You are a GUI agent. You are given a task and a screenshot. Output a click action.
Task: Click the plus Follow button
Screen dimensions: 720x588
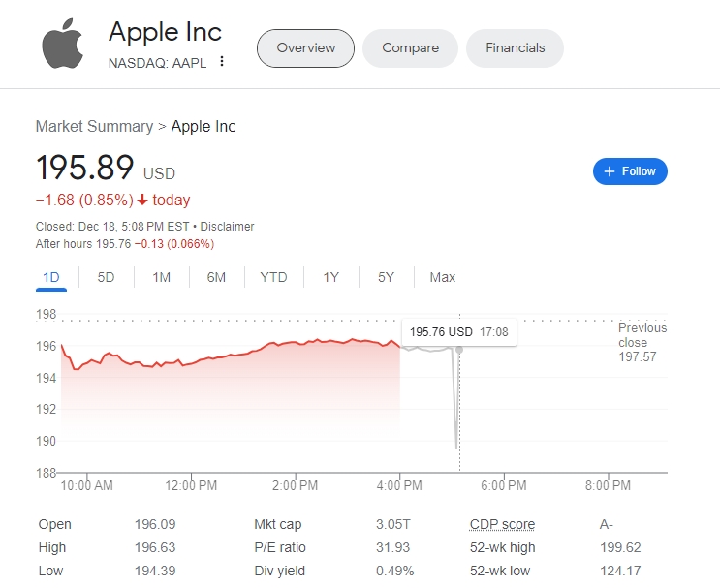[x=630, y=171]
